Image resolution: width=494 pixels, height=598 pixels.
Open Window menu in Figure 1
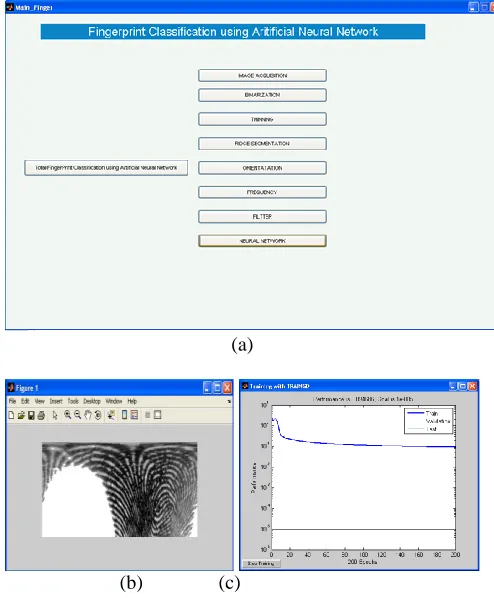point(114,401)
